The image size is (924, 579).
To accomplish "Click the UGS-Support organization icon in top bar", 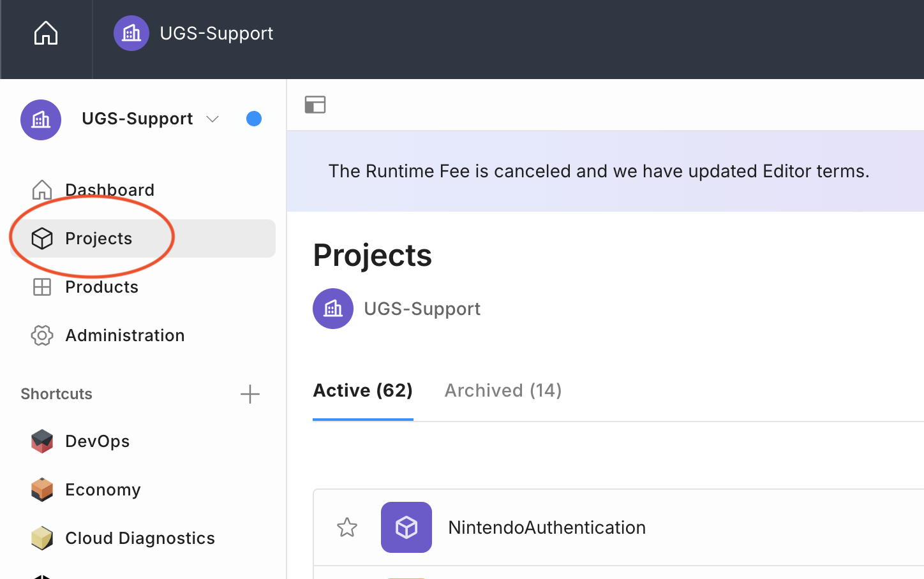I will [x=131, y=33].
